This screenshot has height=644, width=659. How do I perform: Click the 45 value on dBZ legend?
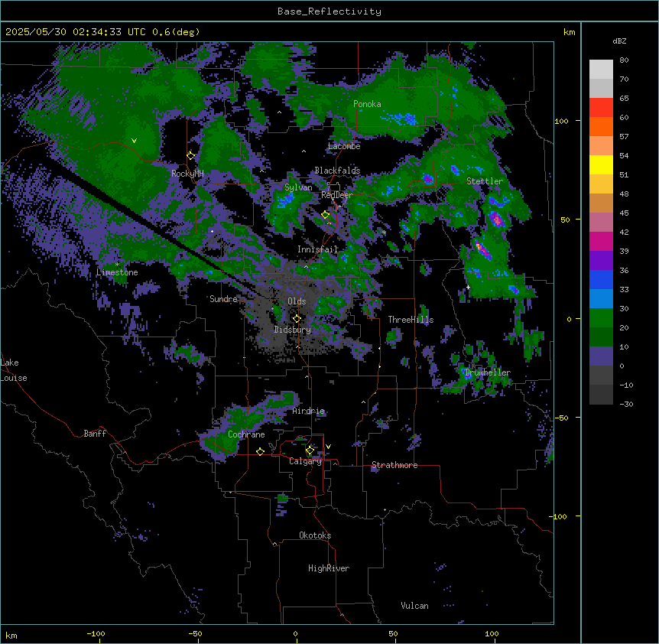pyautogui.click(x=624, y=213)
